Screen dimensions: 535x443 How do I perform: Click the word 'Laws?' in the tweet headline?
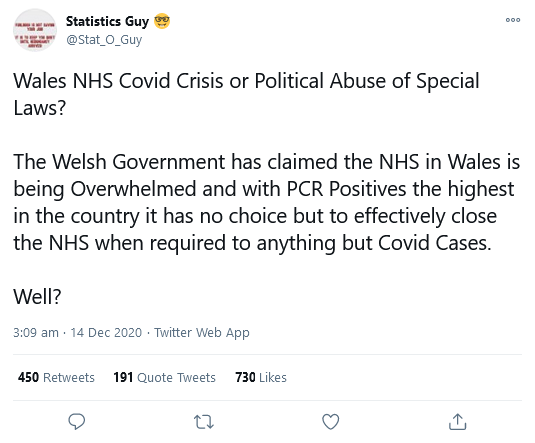39,108
